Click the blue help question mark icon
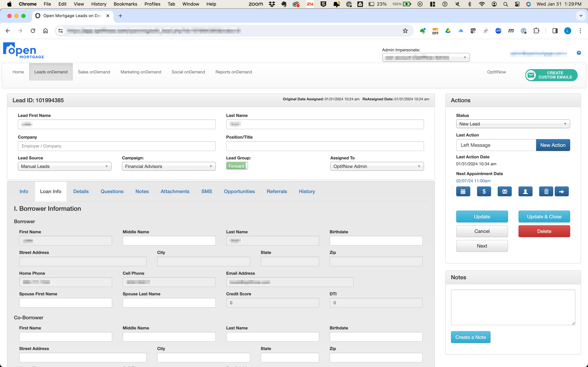This screenshot has height=367, width=588. click(x=579, y=53)
